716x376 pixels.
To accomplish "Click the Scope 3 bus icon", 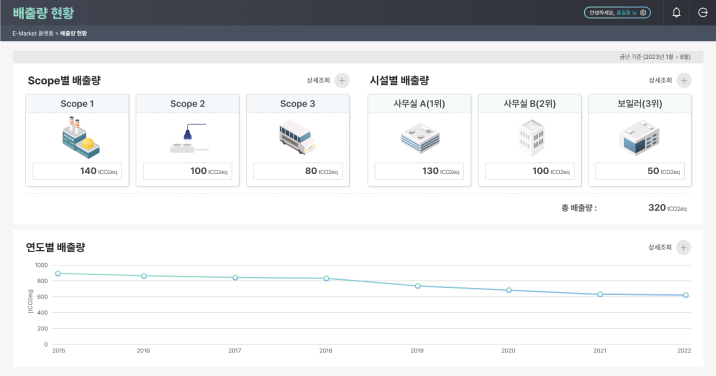I will click(298, 137).
